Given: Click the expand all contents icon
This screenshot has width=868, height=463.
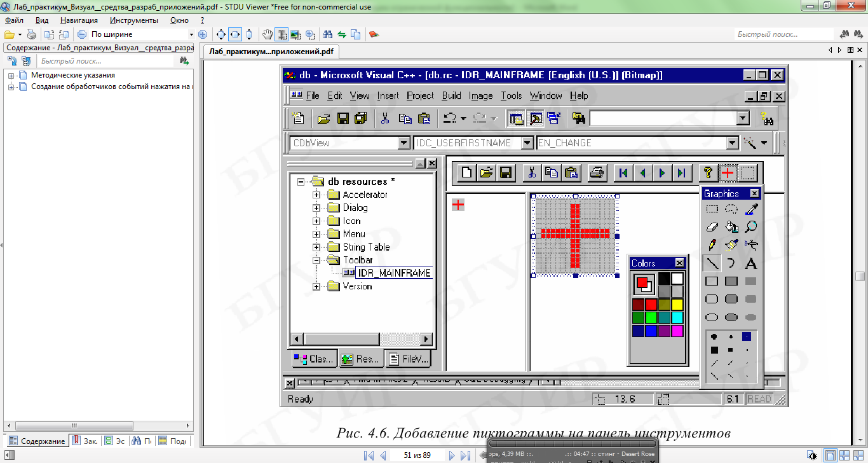Looking at the screenshot, I should point(11,61).
